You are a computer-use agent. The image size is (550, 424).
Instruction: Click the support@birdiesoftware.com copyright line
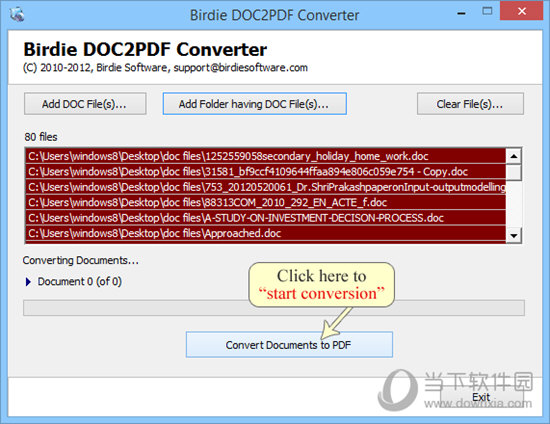[165, 67]
